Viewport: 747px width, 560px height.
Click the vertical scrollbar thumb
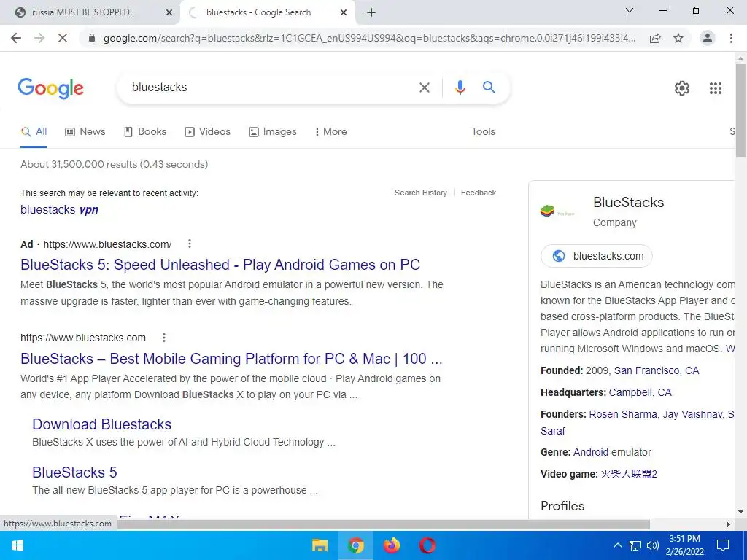tap(740, 109)
